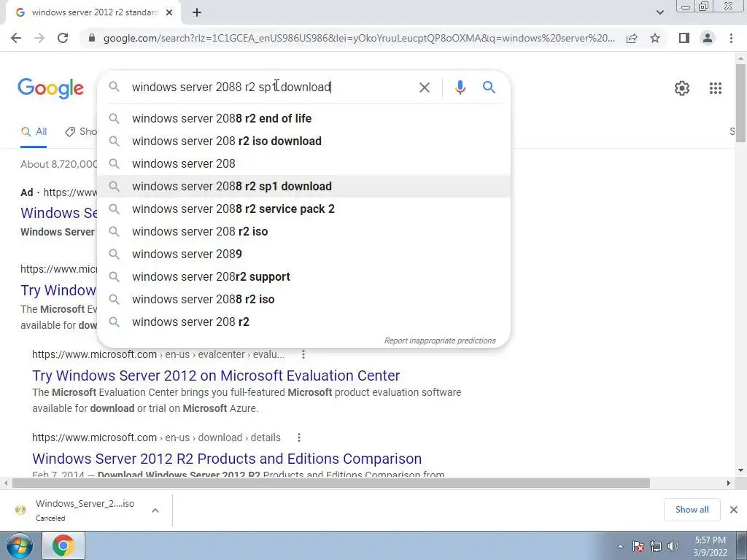Image resolution: width=747 pixels, height=560 pixels.
Task: Open options dots for download details result
Action: 298,437
